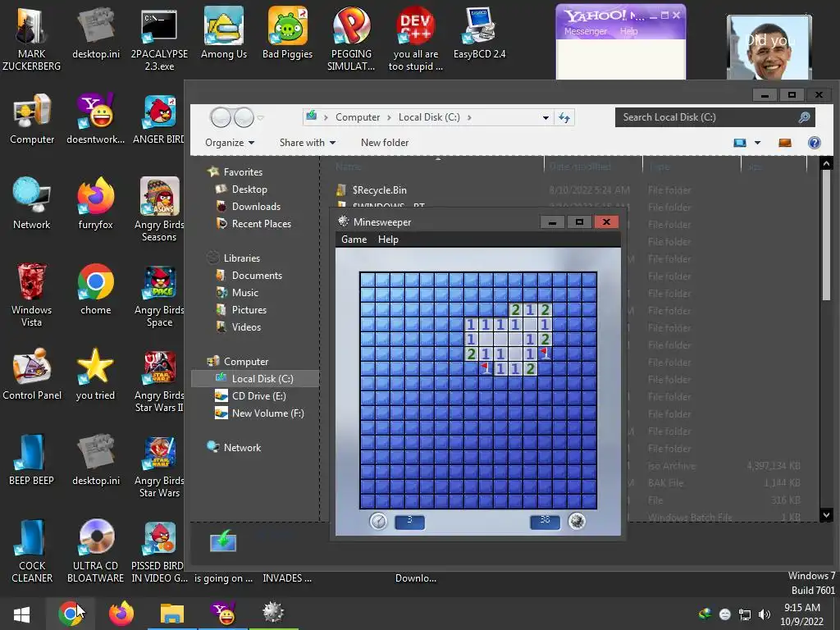Open Help menu in Yahoo Messenger
The width and height of the screenshot is (840, 630).
click(629, 31)
